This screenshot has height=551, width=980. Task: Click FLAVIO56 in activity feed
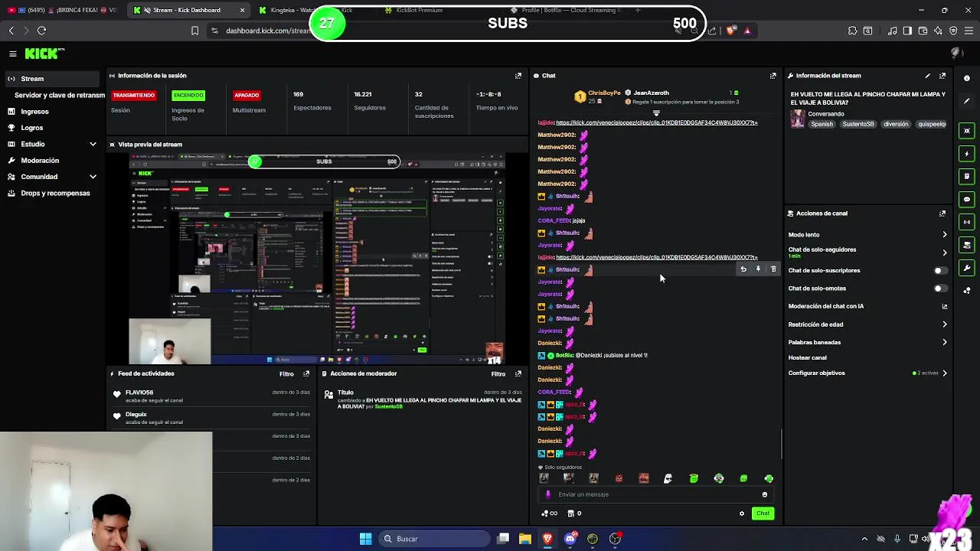139,393
